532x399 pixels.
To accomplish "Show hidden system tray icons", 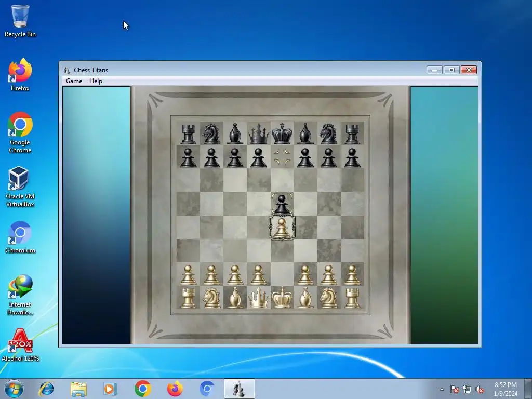I will (x=442, y=389).
